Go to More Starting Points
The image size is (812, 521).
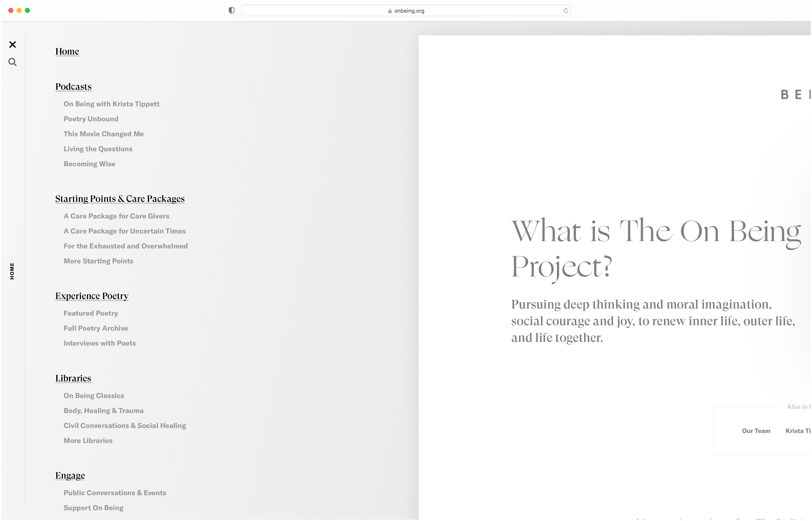coord(98,261)
